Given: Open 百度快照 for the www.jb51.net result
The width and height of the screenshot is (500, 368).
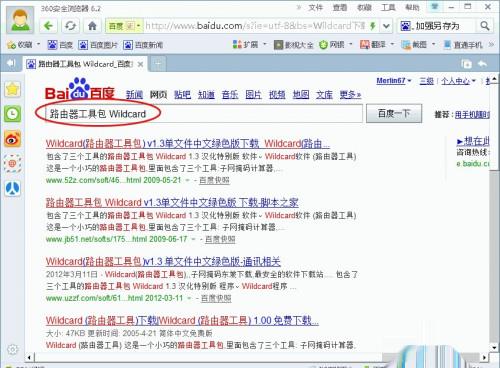Looking at the screenshot, I should (220, 239).
